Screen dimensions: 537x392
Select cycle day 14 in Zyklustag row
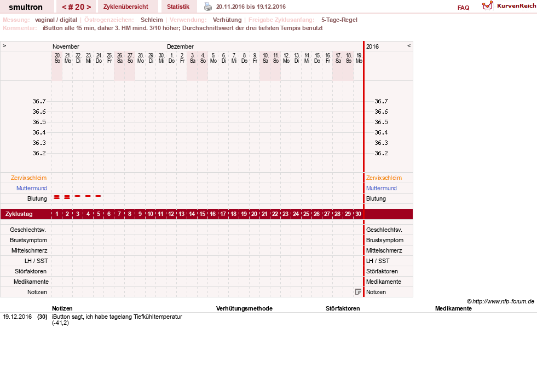click(x=192, y=214)
